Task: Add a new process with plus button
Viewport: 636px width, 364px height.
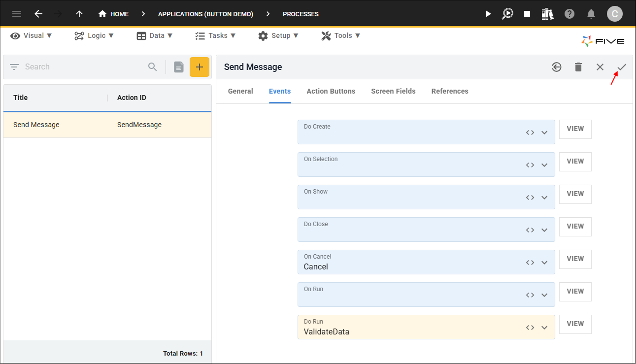Action: pos(200,67)
